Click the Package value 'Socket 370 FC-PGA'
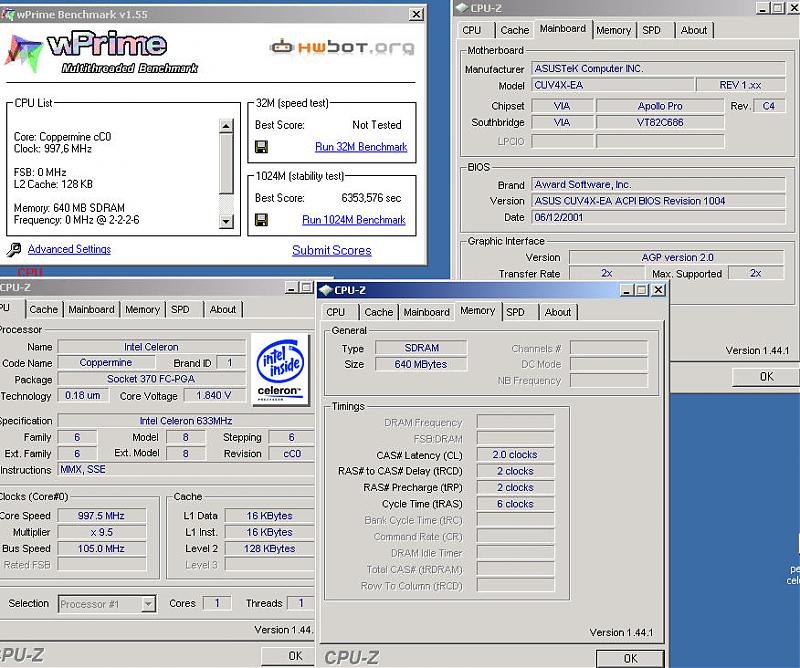Image resolution: width=800 pixels, height=668 pixels. [x=152, y=379]
